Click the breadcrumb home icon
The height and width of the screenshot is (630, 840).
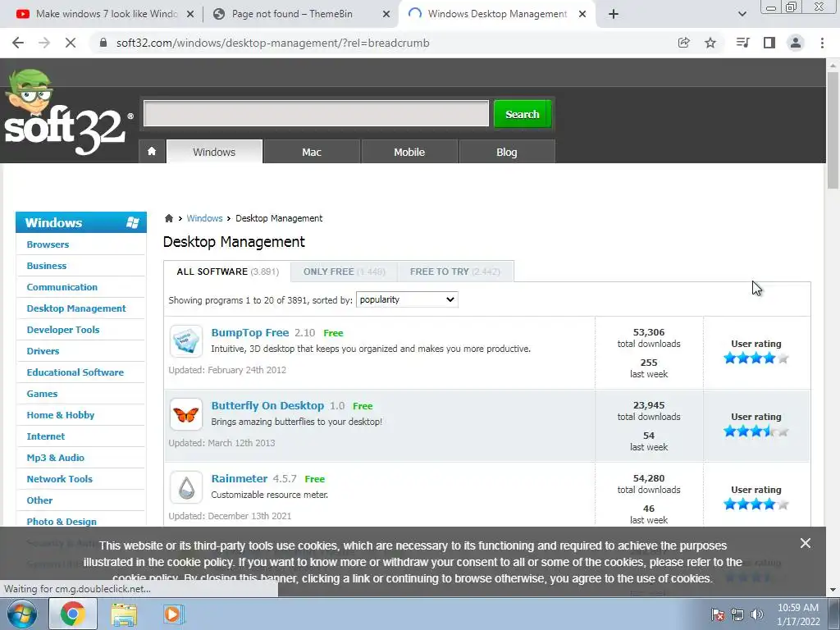(x=169, y=218)
